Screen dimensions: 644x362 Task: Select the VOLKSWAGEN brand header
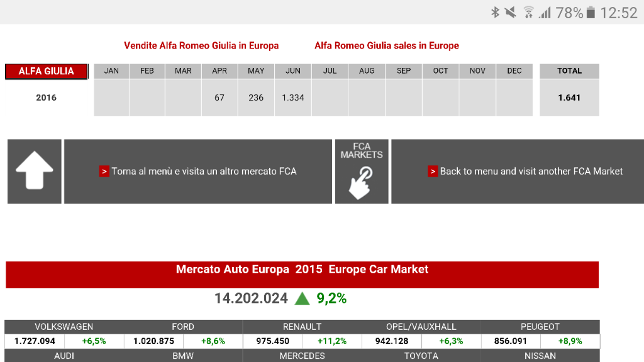(64, 327)
